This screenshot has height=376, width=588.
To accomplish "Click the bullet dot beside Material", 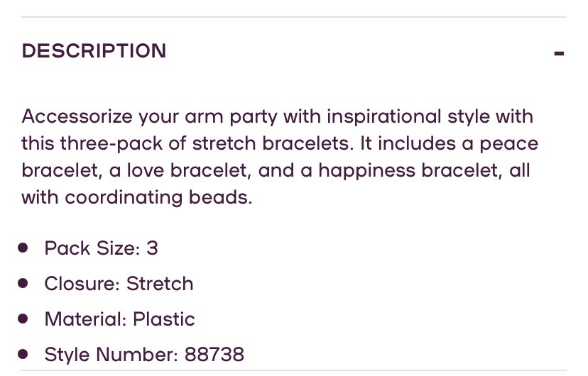I will click(23, 319).
